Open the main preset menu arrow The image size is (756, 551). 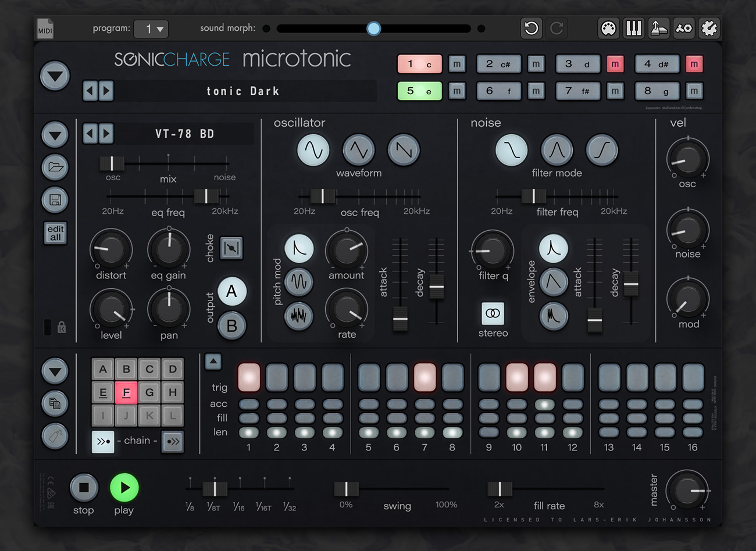[55, 76]
